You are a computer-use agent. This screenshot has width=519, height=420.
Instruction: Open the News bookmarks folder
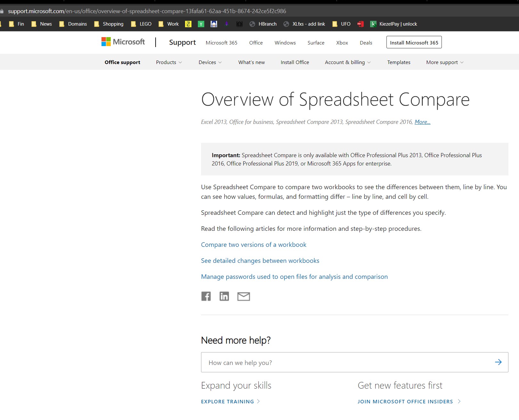tap(42, 24)
